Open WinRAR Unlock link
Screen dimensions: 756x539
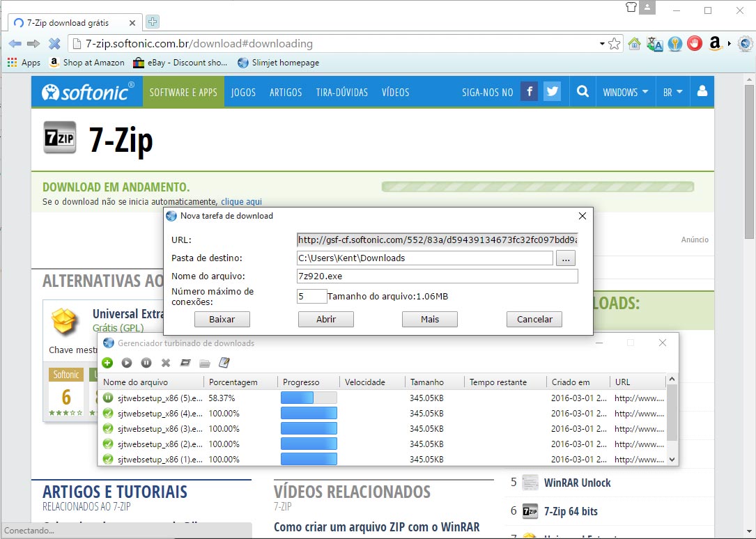(577, 483)
